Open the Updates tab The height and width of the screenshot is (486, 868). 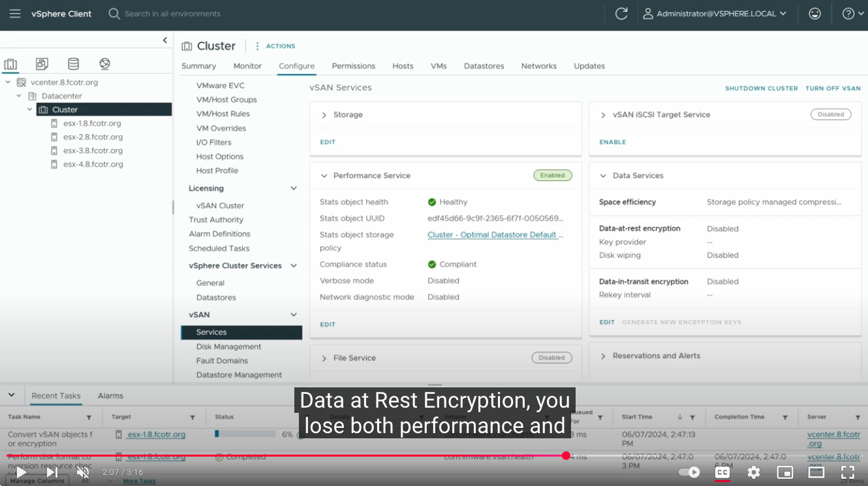pos(589,66)
